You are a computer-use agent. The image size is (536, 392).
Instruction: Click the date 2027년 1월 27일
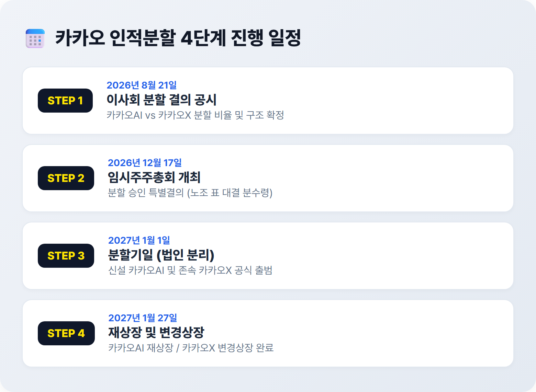point(143,318)
